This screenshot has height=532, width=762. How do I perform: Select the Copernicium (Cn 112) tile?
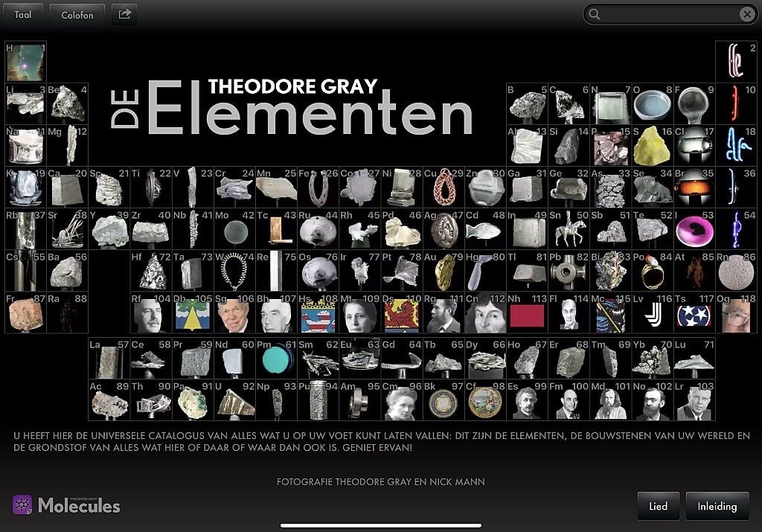click(x=485, y=313)
